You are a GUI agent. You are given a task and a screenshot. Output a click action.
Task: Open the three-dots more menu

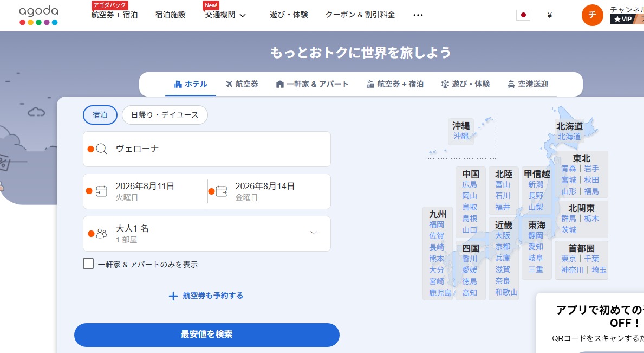[x=418, y=15]
